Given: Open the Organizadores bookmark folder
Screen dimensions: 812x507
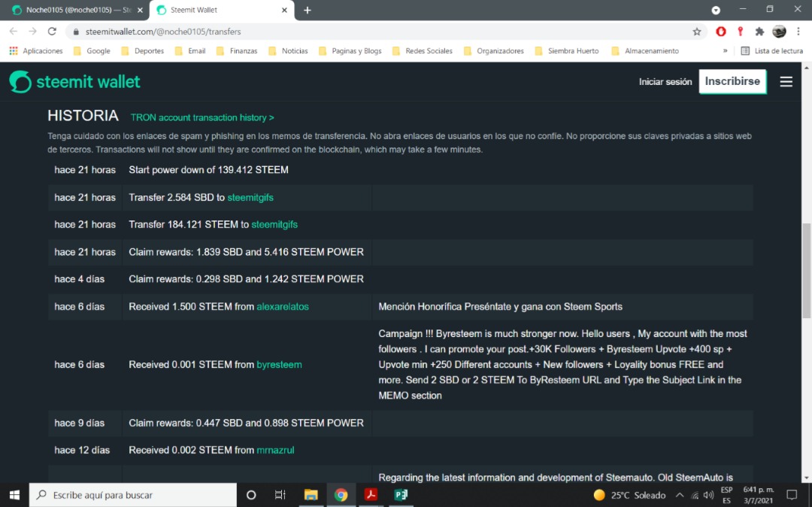Looking at the screenshot, I should [493, 50].
